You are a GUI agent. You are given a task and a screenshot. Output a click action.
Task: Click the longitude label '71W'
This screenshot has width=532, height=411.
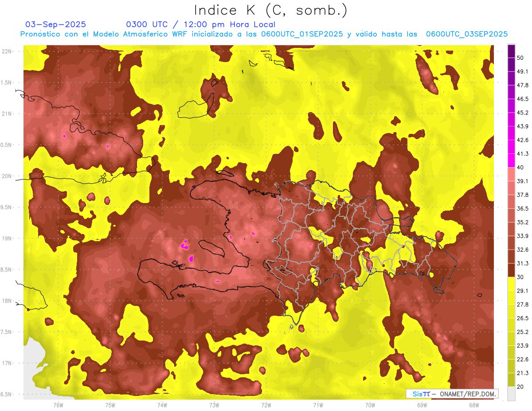pyautogui.click(x=318, y=405)
